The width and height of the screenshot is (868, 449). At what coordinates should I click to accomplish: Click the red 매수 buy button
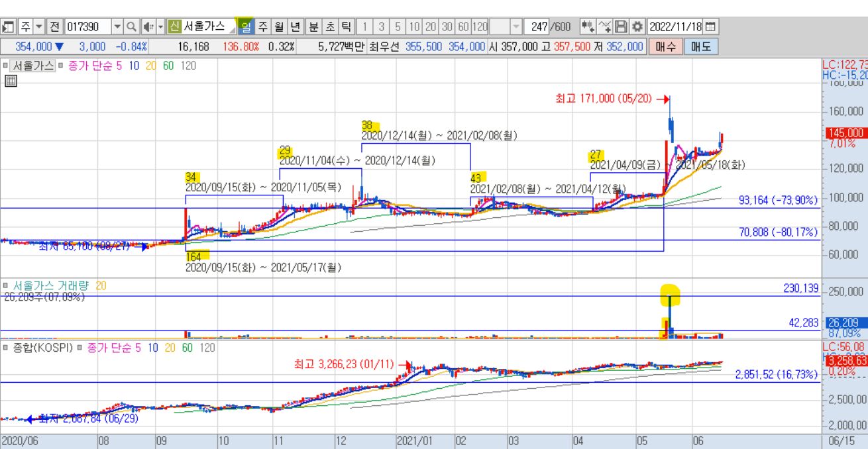click(665, 46)
